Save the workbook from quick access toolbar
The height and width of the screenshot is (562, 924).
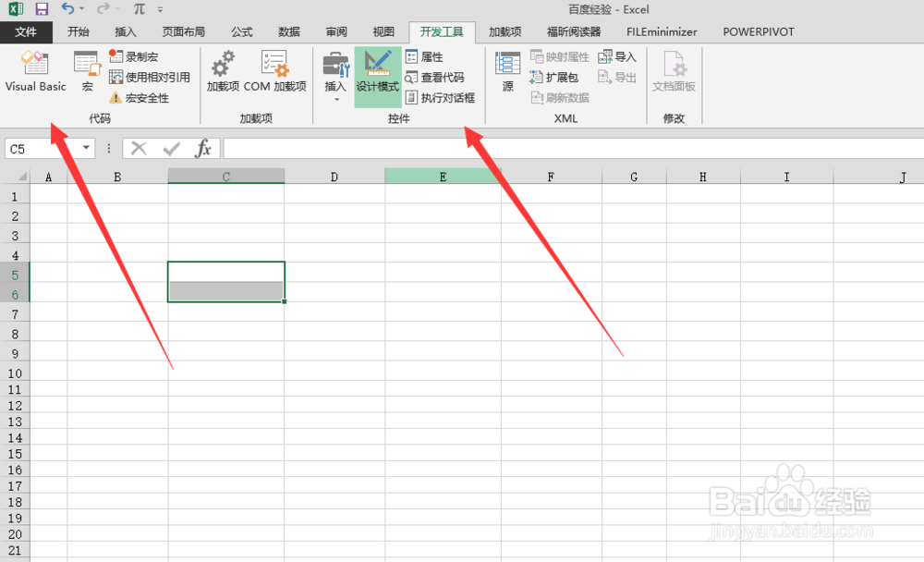(x=42, y=9)
